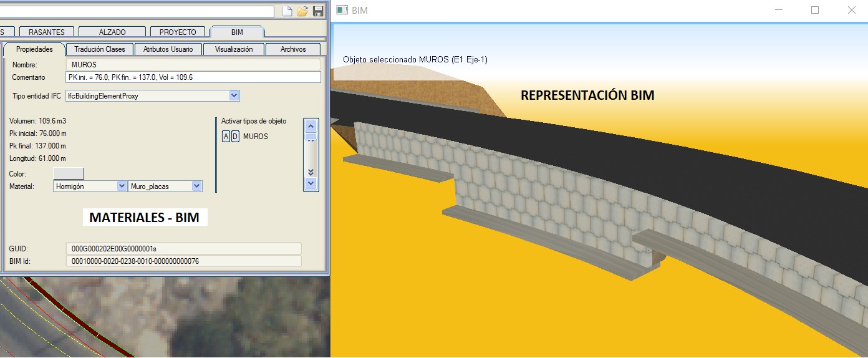Click the GUID value field
The width and height of the screenshot is (868, 358).
pos(183,248)
